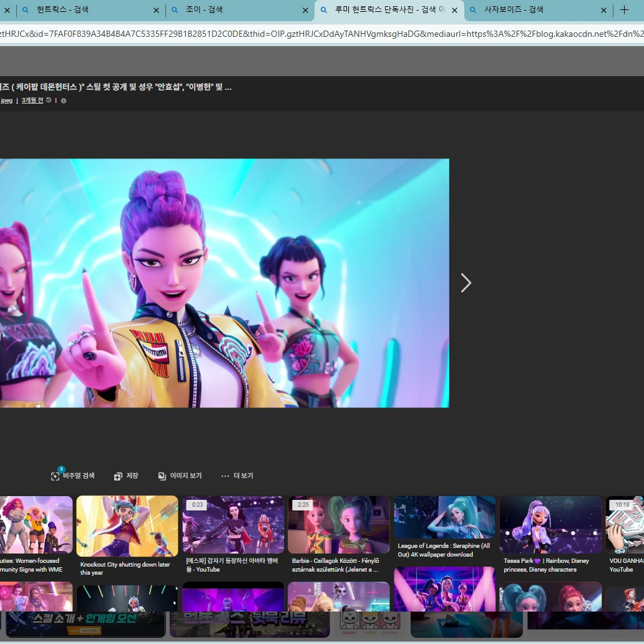Close the 헌트릭스 - 검색 tab
This screenshot has height=644, width=644.
point(156,10)
